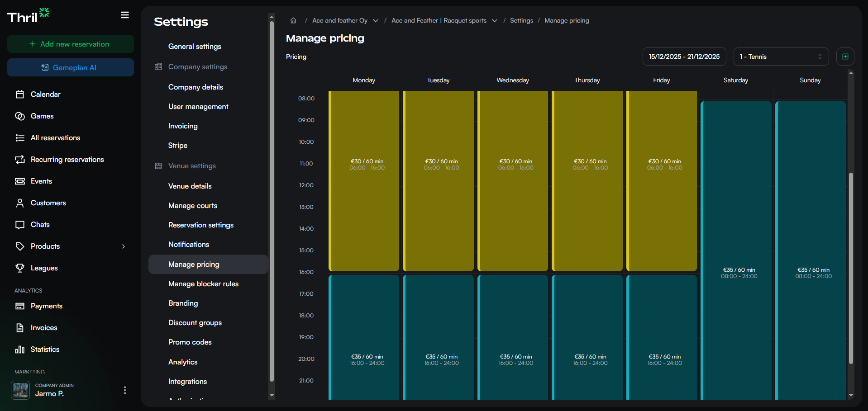This screenshot has width=868, height=411.
Task: Go to Recurring reservations
Action: (x=67, y=159)
